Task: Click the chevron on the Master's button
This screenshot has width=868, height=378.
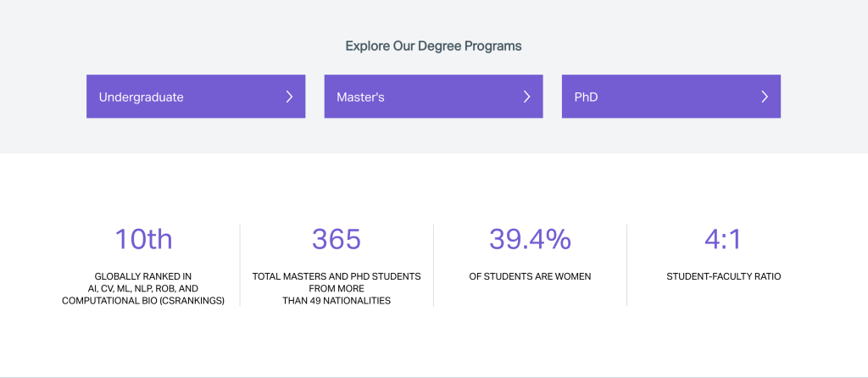Action: 526,97
